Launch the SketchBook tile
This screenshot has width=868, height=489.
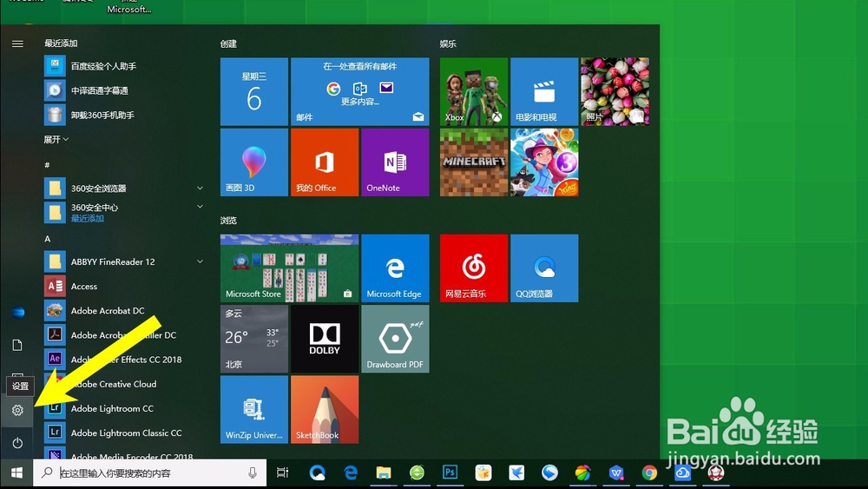pyautogui.click(x=325, y=409)
